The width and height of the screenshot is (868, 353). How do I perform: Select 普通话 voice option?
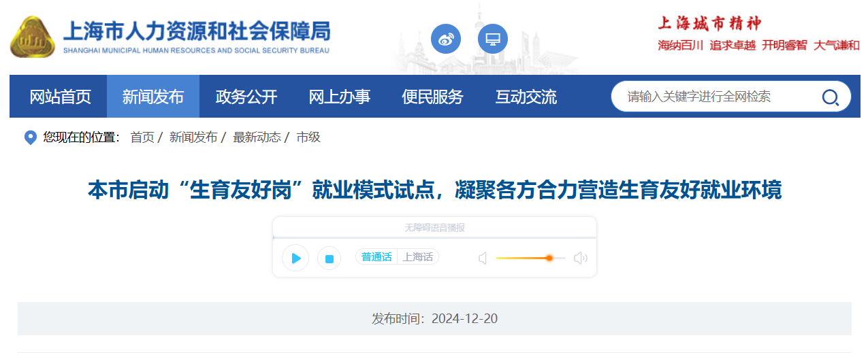point(376,257)
